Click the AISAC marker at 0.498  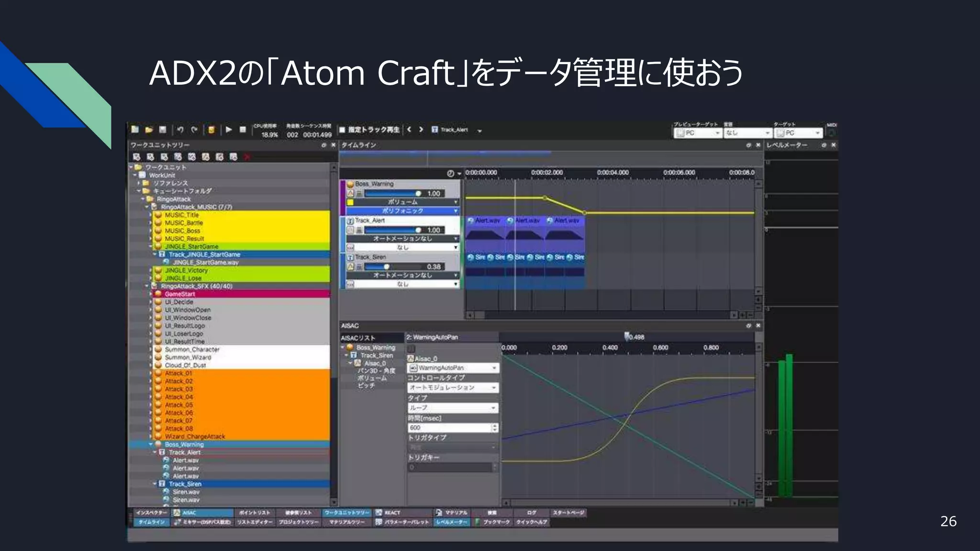point(627,337)
